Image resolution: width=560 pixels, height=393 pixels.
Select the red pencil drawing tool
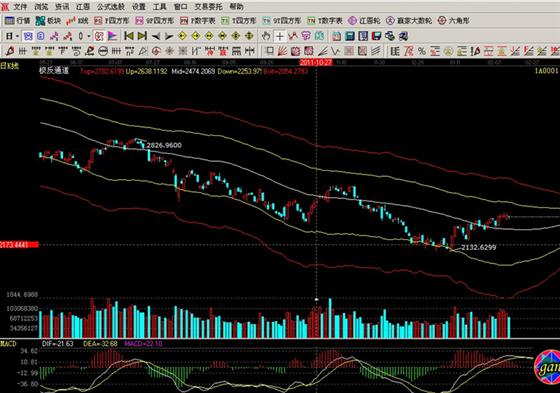[x=10, y=51]
